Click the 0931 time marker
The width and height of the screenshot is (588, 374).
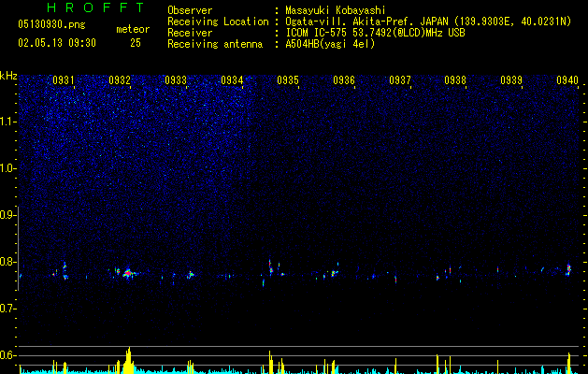[x=63, y=79]
